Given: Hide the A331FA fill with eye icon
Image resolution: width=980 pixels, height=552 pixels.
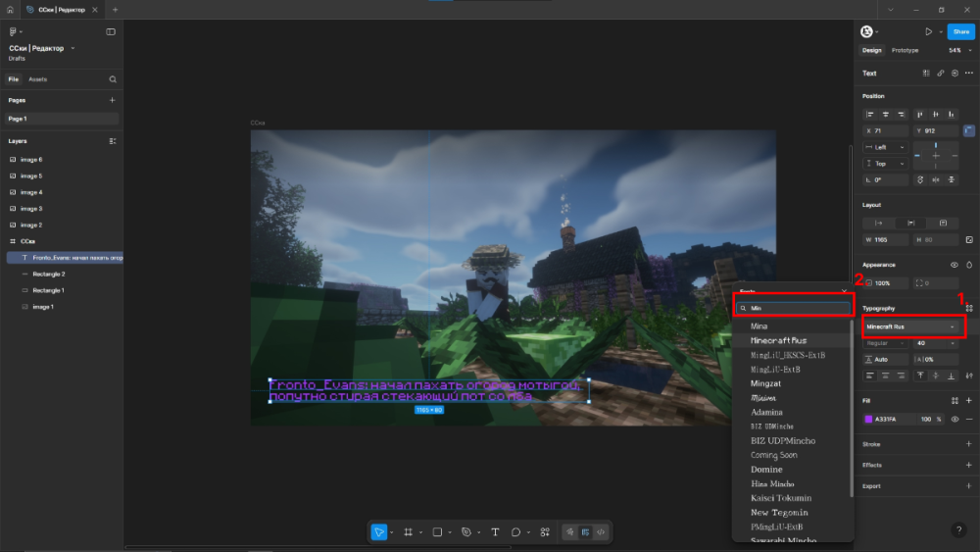Looking at the screenshot, I should tap(955, 419).
